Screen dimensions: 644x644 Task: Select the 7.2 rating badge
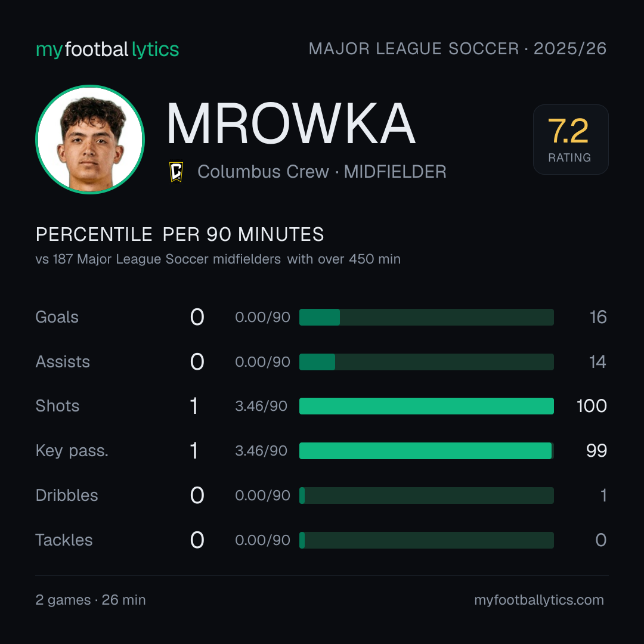pyautogui.click(x=571, y=140)
